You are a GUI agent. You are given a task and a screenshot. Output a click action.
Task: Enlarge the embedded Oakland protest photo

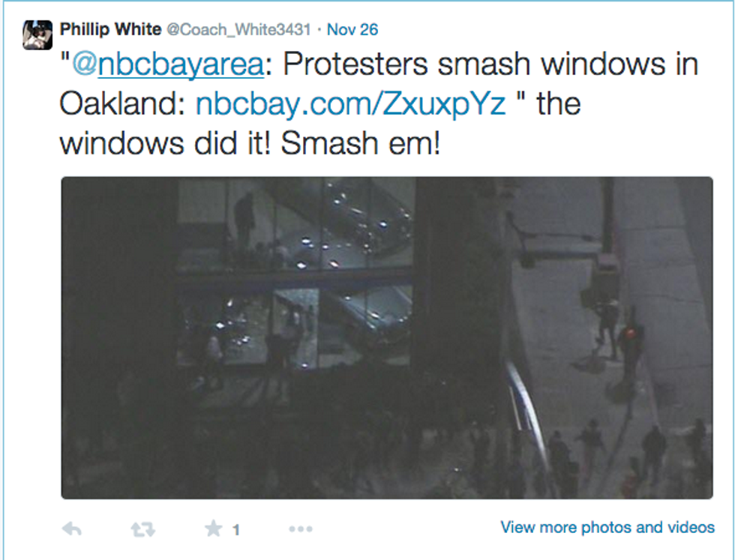(x=387, y=337)
